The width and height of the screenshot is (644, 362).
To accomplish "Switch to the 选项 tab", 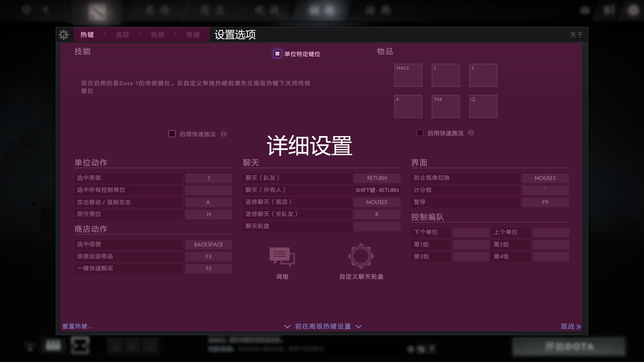I will 122,35.
